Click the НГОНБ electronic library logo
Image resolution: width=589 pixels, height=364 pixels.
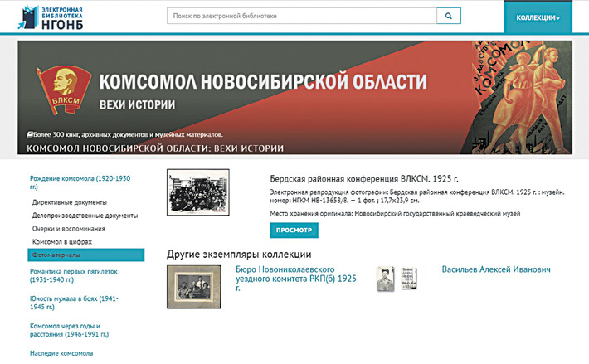tap(51, 17)
